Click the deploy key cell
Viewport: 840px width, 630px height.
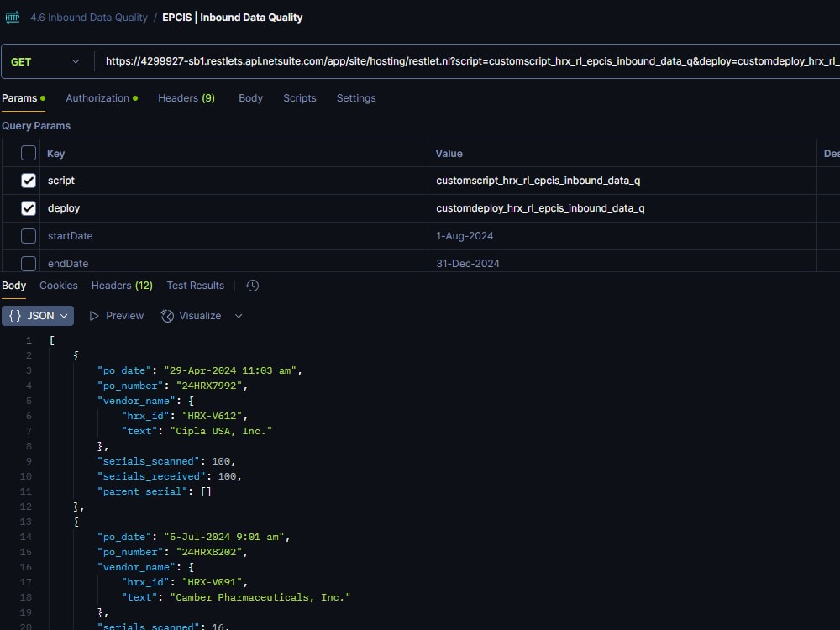[234, 208]
